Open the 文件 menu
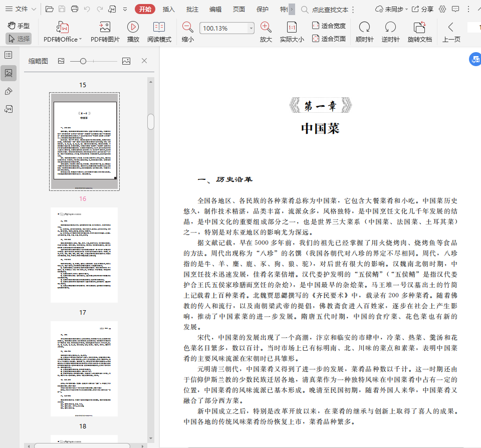The width and height of the screenshot is (481, 448). (x=21, y=9)
